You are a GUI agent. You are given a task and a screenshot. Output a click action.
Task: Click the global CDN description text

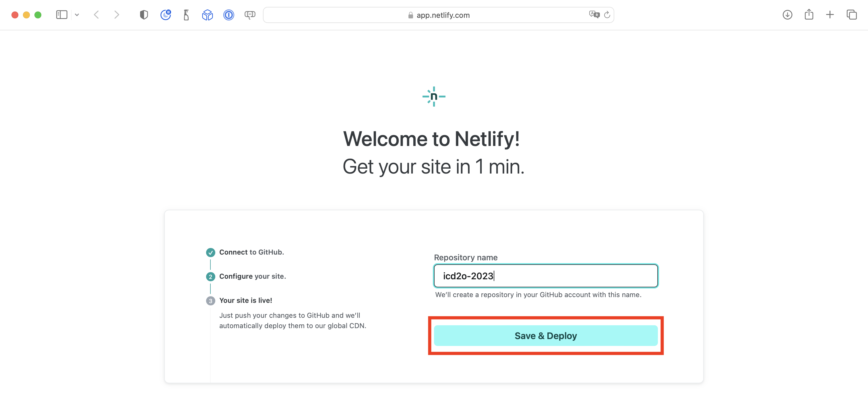[x=293, y=321]
